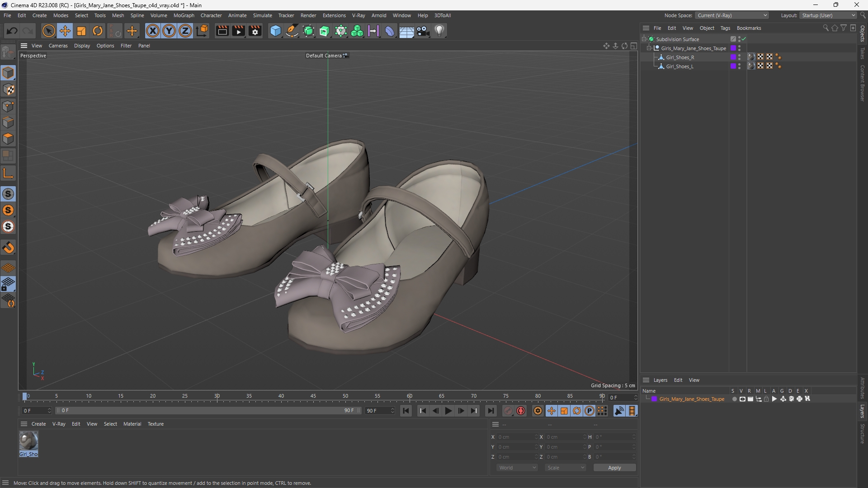Open the Object Manager Tags menu

tap(725, 28)
